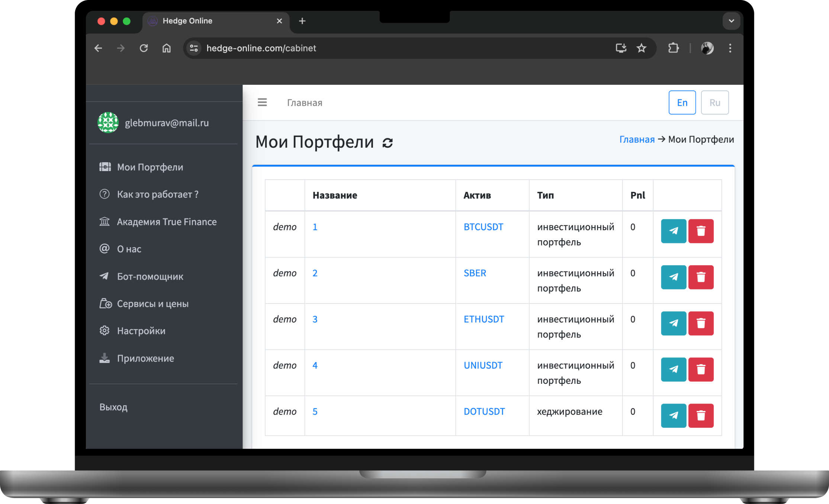The height and width of the screenshot is (504, 829).
Task: Open the browser home page
Action: [x=167, y=48]
